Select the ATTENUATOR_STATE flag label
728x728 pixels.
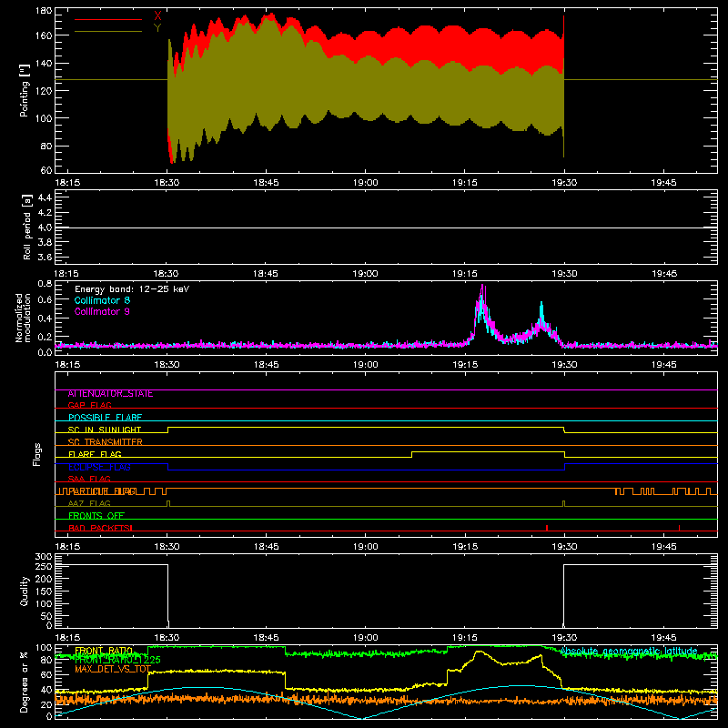point(110,394)
